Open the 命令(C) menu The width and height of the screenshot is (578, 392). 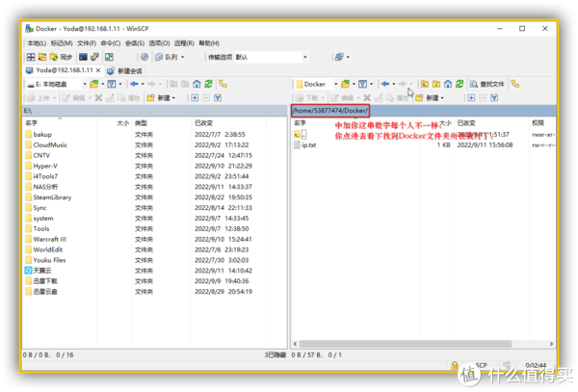111,43
